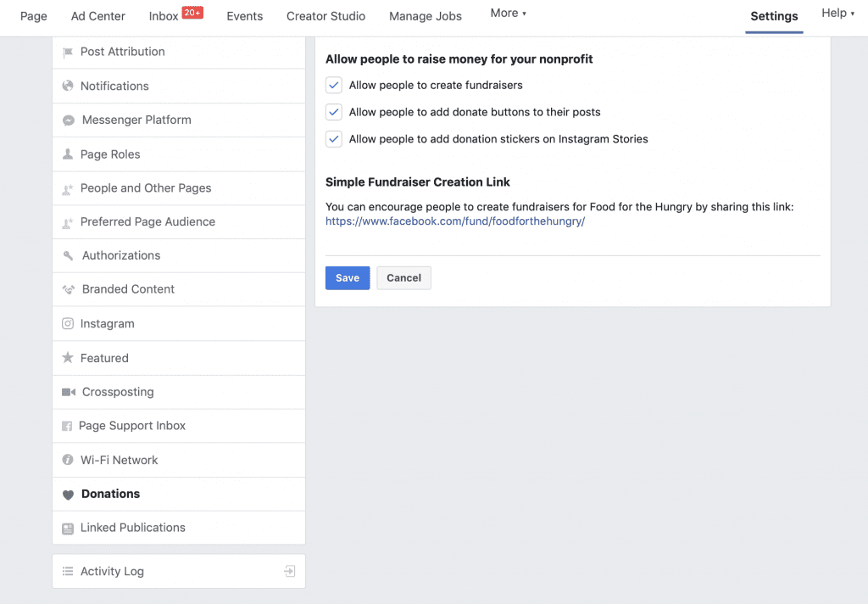Click the People and Other Pages icon
Image resolution: width=868 pixels, height=604 pixels.
[x=68, y=188]
